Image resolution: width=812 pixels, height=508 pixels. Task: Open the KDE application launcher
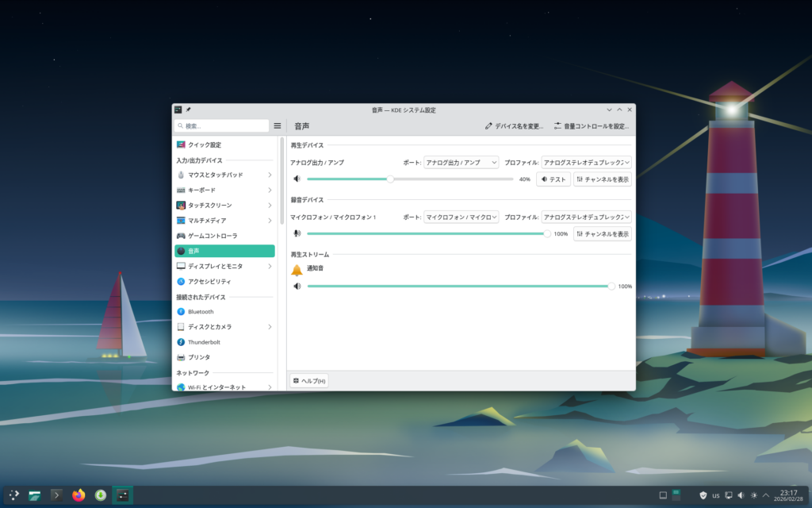(13, 495)
